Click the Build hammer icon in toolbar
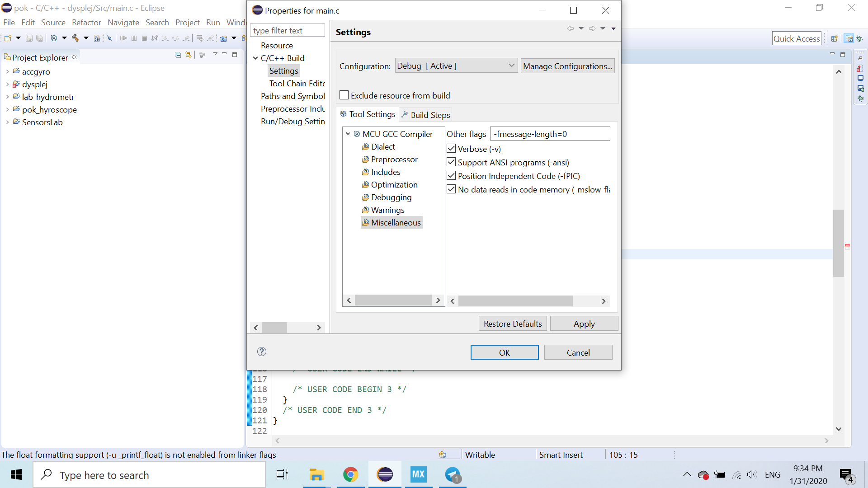 point(75,38)
